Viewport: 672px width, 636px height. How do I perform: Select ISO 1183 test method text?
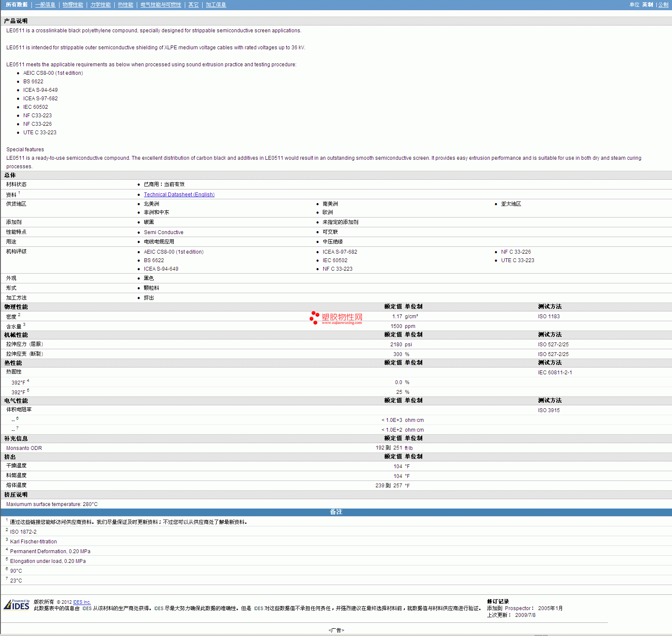click(549, 317)
